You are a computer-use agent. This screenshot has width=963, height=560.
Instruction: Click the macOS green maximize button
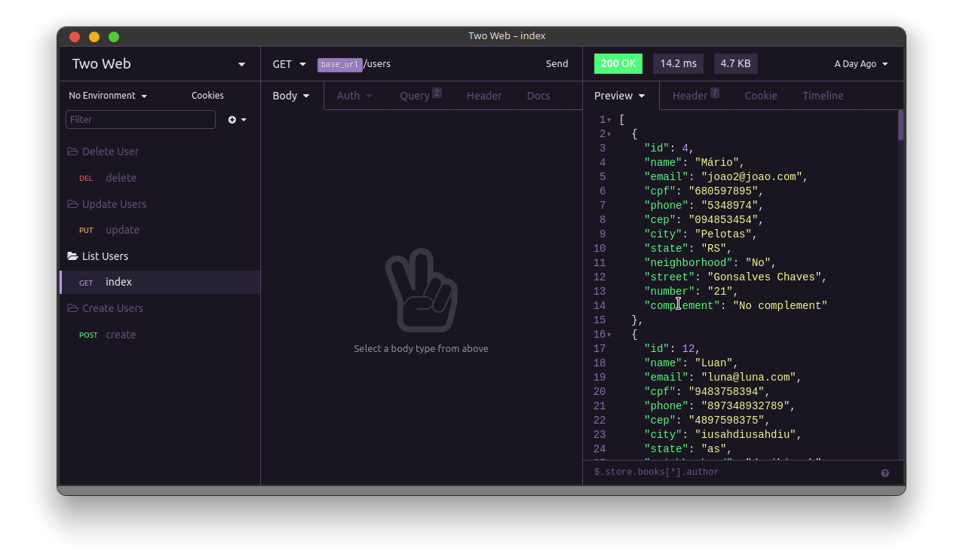click(x=114, y=37)
